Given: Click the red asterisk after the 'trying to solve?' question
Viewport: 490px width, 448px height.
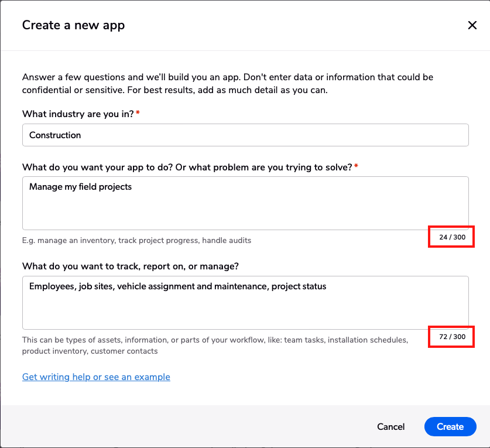Looking at the screenshot, I should coord(356,166).
